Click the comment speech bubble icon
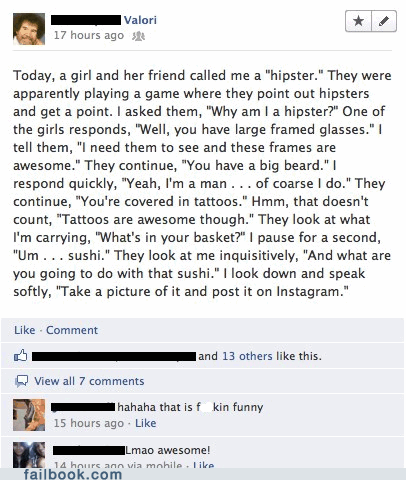The width and height of the screenshot is (406, 480). (x=22, y=381)
